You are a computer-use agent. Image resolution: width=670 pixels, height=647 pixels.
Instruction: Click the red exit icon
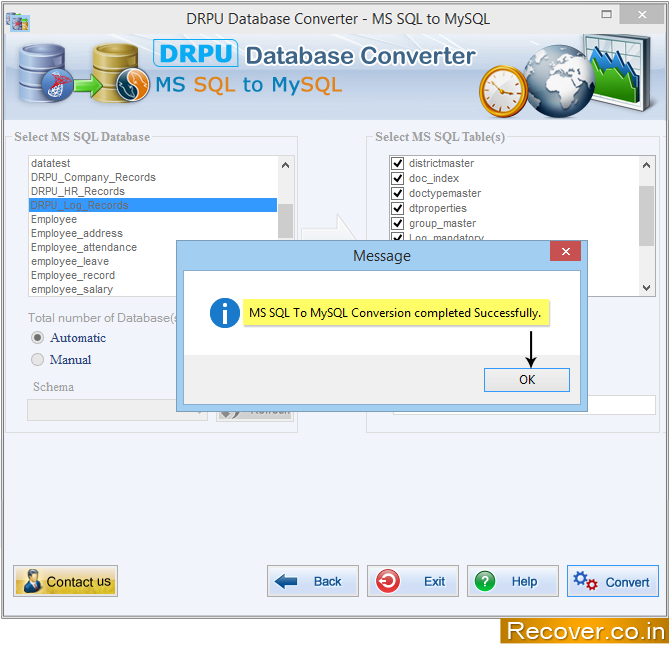click(x=388, y=581)
